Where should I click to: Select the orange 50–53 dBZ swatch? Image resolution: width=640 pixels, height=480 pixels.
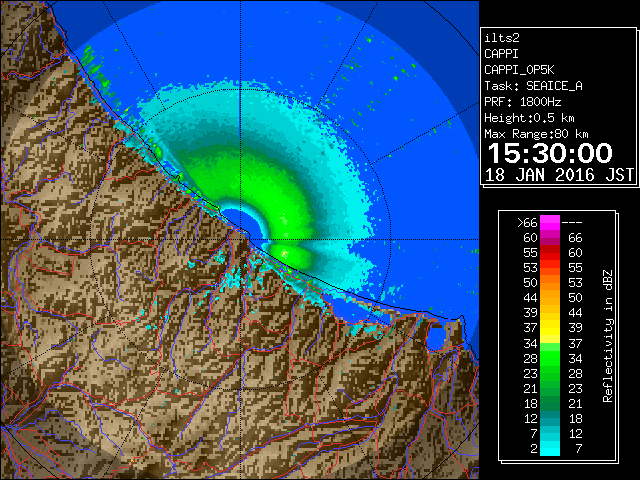coord(550,282)
